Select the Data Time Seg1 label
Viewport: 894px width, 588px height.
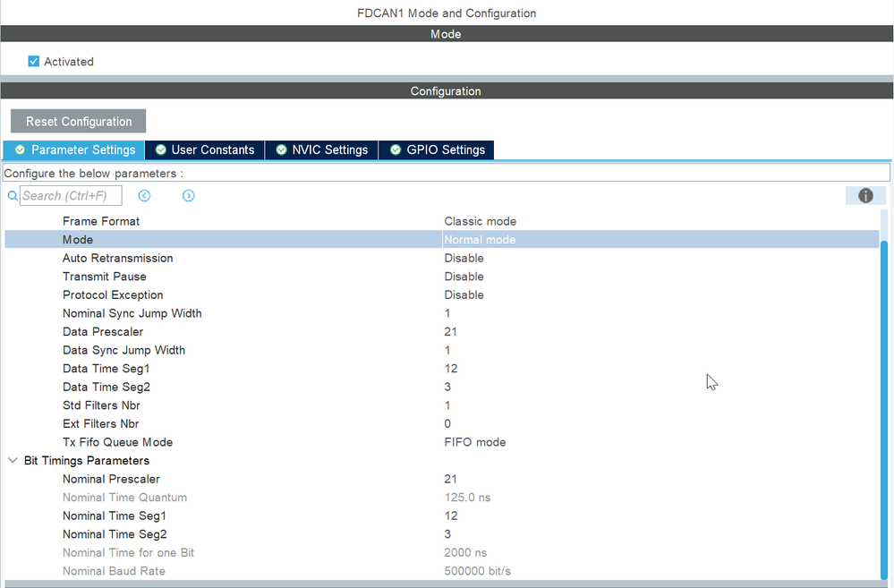point(106,369)
